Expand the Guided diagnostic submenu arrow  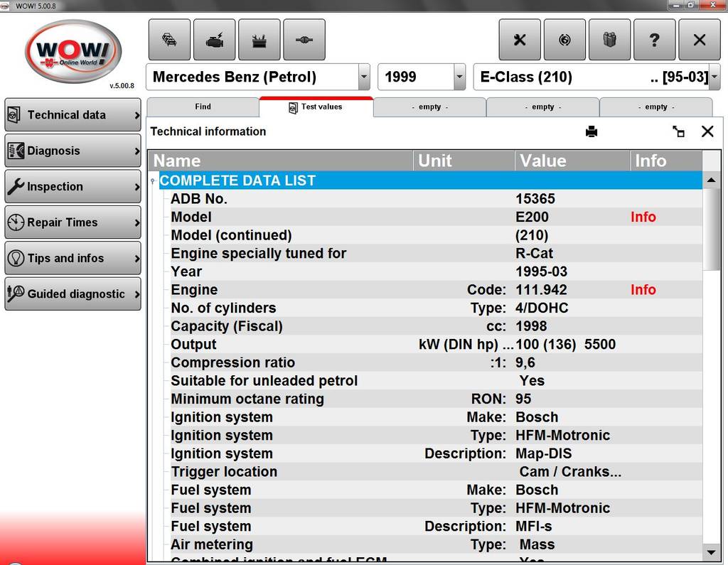coord(137,294)
